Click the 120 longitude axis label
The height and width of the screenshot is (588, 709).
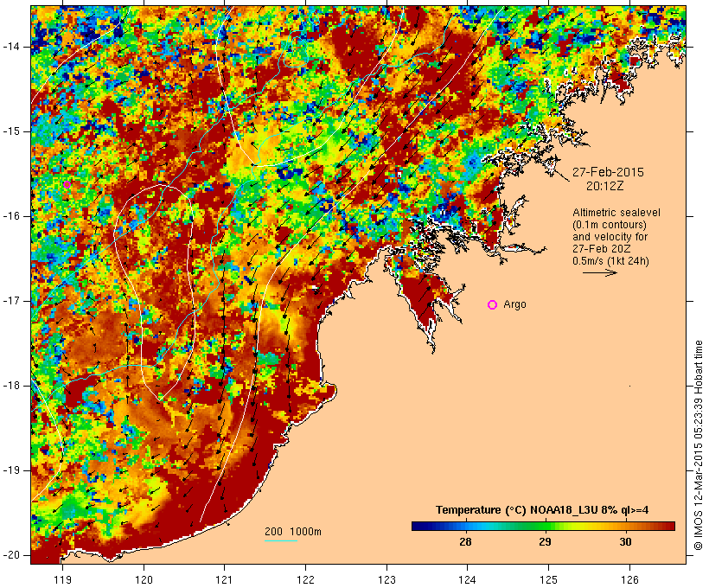(x=144, y=580)
